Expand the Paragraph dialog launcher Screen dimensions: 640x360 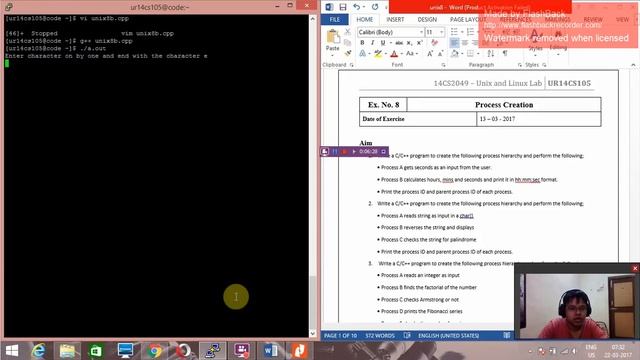point(520,65)
